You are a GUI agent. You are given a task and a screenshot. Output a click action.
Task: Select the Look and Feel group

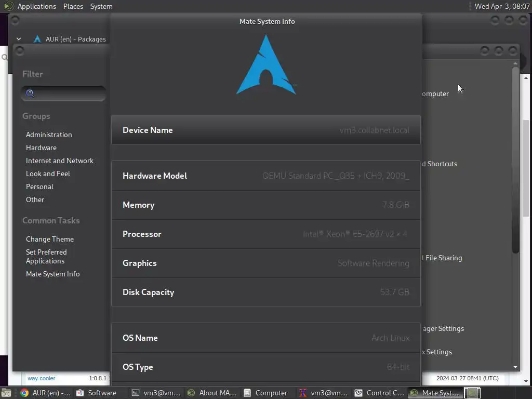point(48,174)
